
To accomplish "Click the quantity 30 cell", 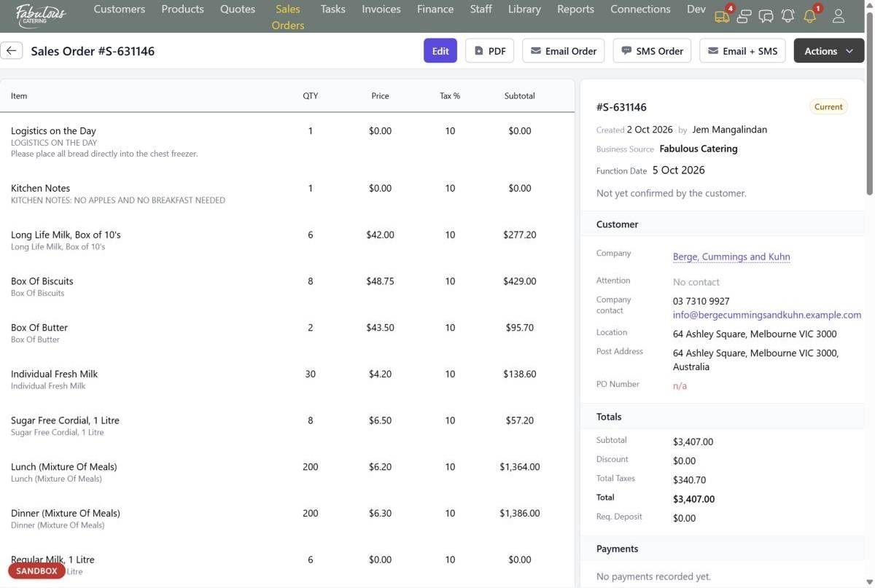I will tap(311, 374).
